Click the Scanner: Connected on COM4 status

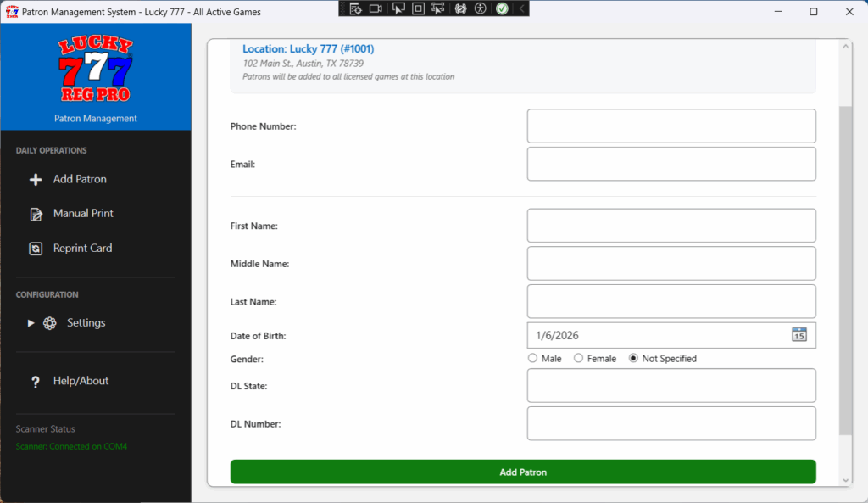tap(71, 446)
